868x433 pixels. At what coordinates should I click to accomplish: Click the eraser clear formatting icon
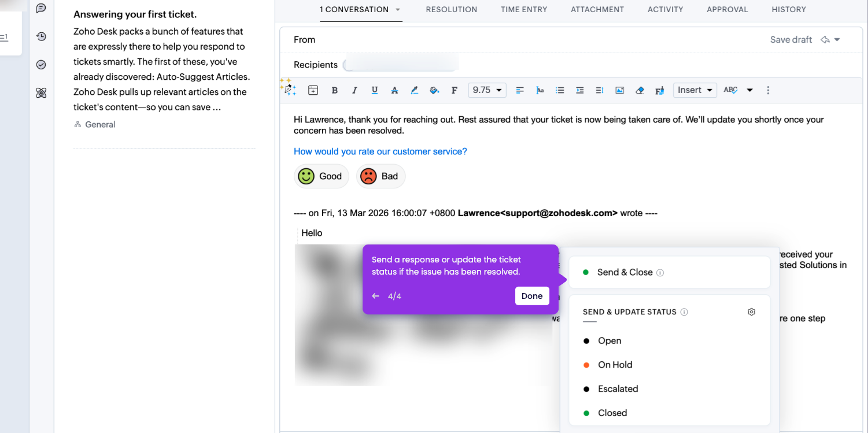pyautogui.click(x=640, y=90)
